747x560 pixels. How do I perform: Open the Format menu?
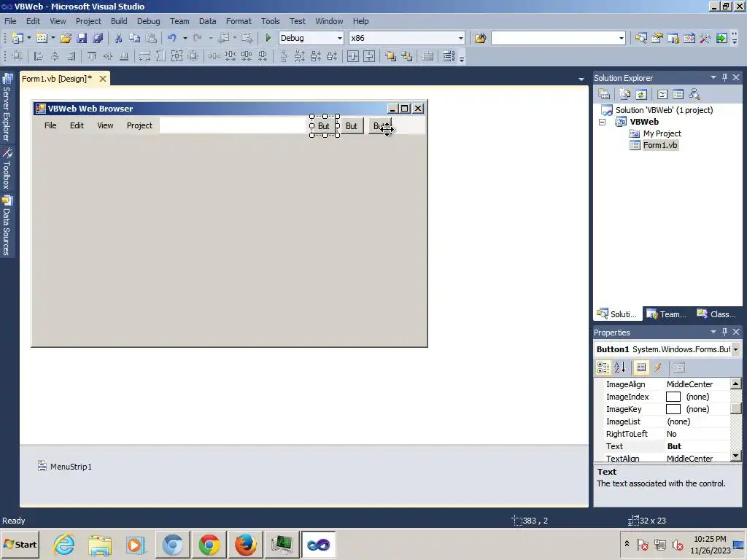point(239,21)
